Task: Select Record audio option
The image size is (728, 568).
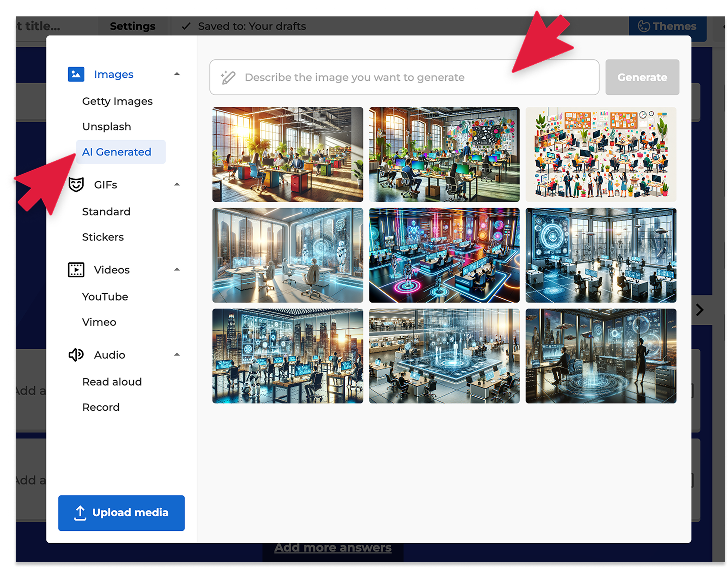Action: (x=101, y=407)
